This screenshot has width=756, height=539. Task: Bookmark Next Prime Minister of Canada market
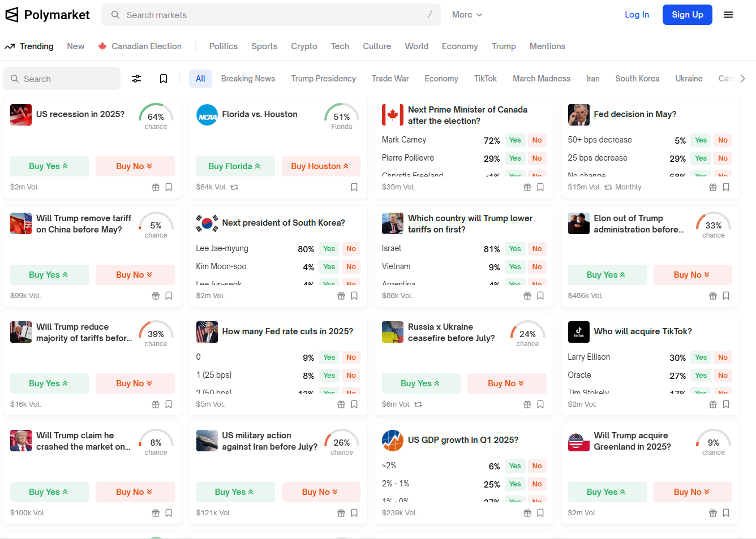[x=540, y=187]
